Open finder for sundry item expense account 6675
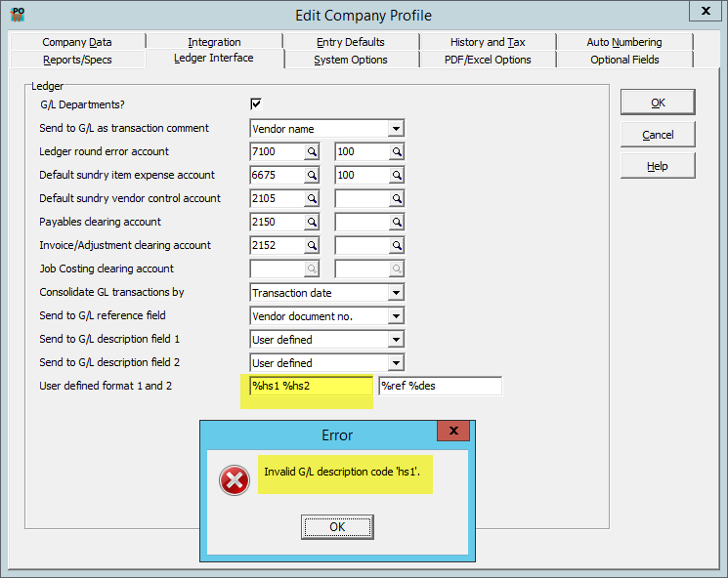Image resolution: width=728 pixels, height=578 pixels. coord(312,176)
